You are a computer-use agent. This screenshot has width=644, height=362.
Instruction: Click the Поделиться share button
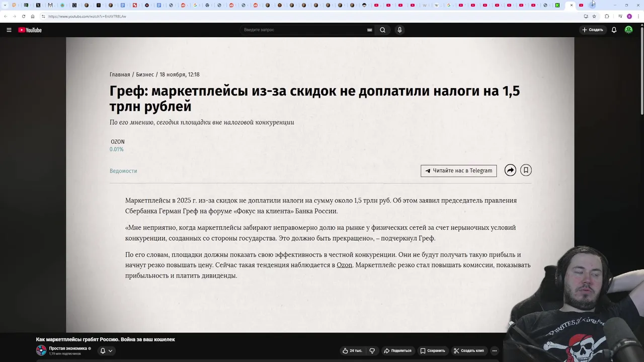(397, 350)
